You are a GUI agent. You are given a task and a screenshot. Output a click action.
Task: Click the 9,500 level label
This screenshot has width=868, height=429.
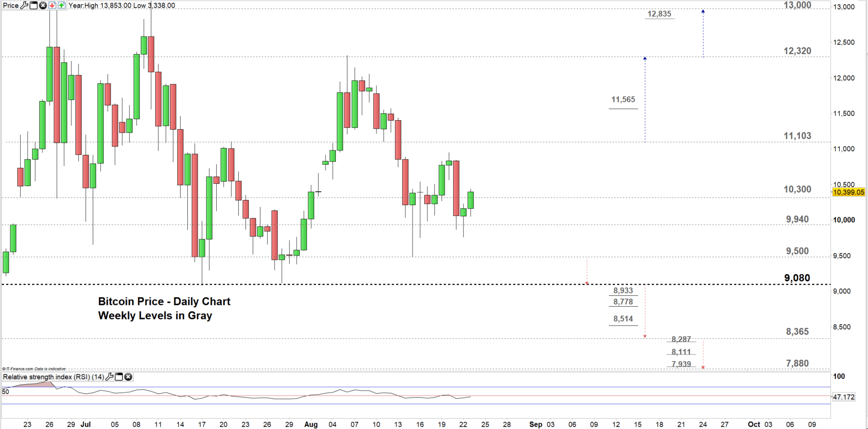[797, 251]
